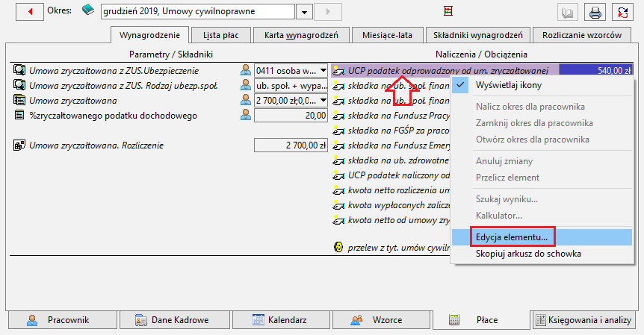Click the red abacus calculator icon
Image resolution: width=644 pixels, height=335 pixels.
pyautogui.click(x=448, y=11)
